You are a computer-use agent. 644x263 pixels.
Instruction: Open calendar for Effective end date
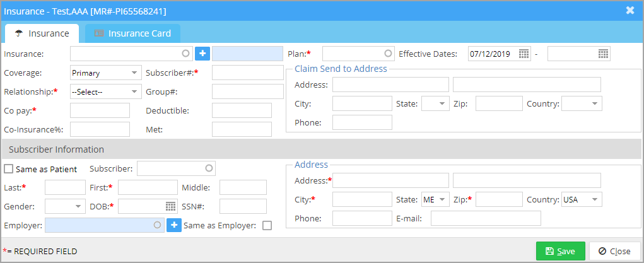tap(603, 54)
